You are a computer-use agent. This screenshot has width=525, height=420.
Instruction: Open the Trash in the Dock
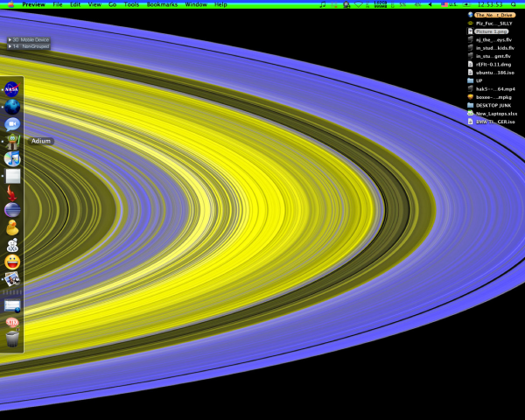[x=12, y=339]
